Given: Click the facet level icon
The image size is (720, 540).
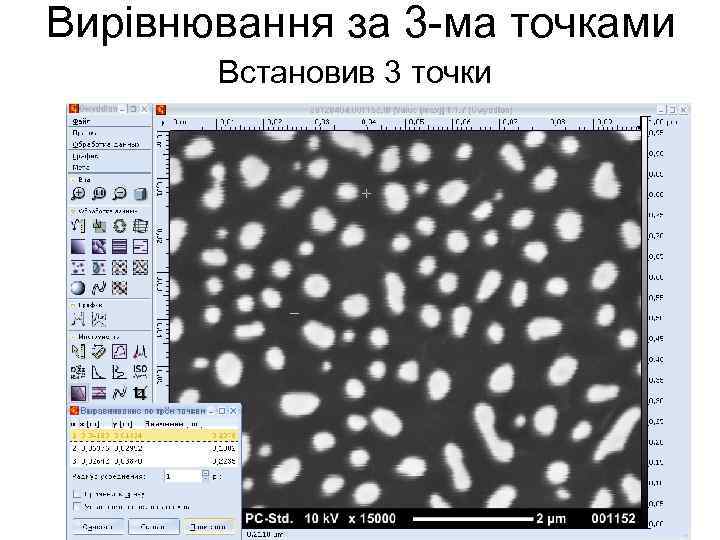Looking at the screenshot, I should pos(99,247).
